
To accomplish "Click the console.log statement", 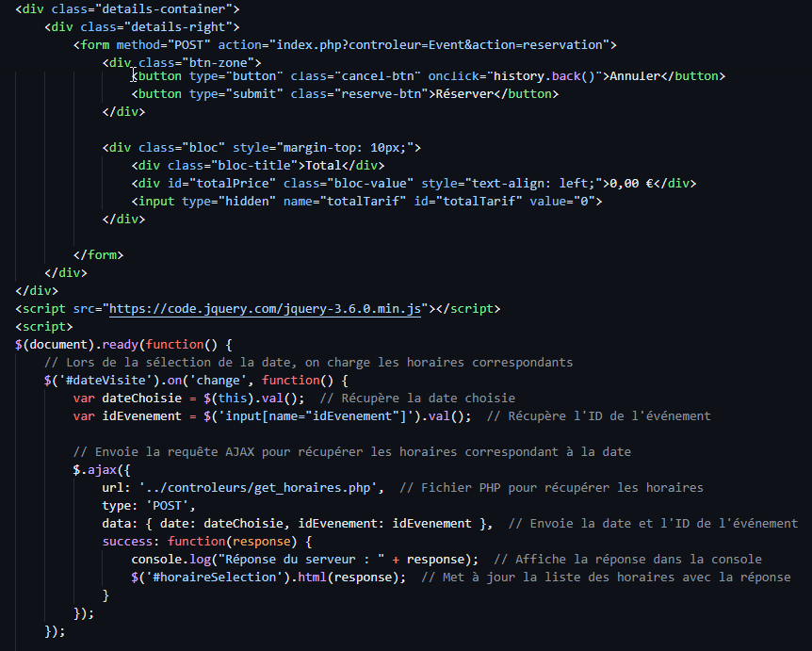I will point(165,560).
